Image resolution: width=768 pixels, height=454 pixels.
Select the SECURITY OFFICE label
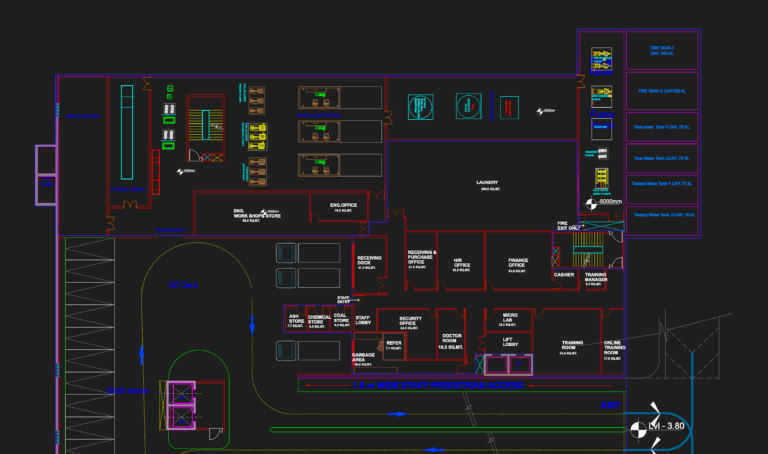click(x=410, y=323)
